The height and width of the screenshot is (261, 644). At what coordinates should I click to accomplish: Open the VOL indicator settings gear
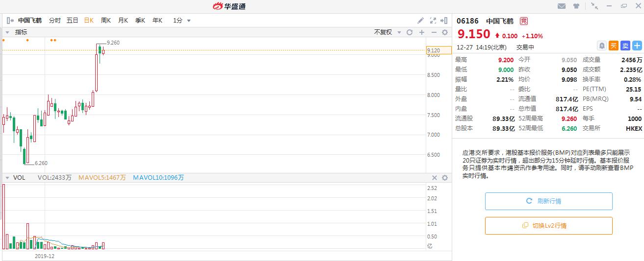click(445, 178)
